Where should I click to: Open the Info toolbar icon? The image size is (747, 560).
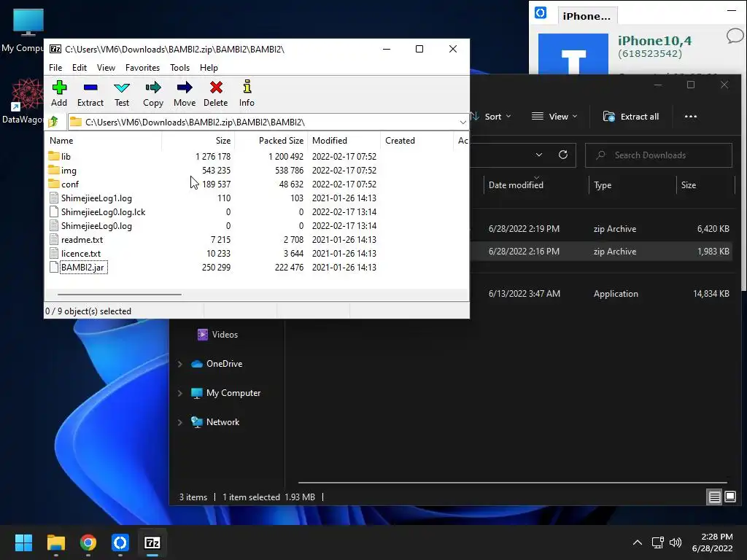click(247, 87)
